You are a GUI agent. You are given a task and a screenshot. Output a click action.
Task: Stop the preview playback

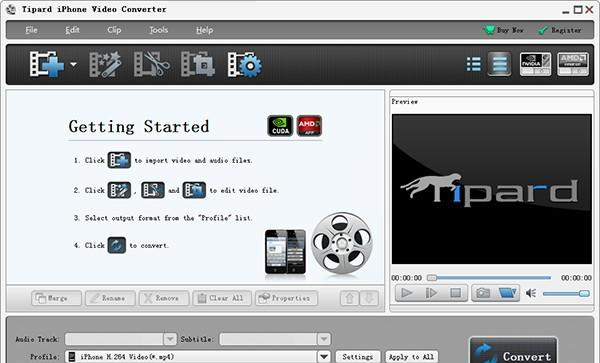point(455,293)
